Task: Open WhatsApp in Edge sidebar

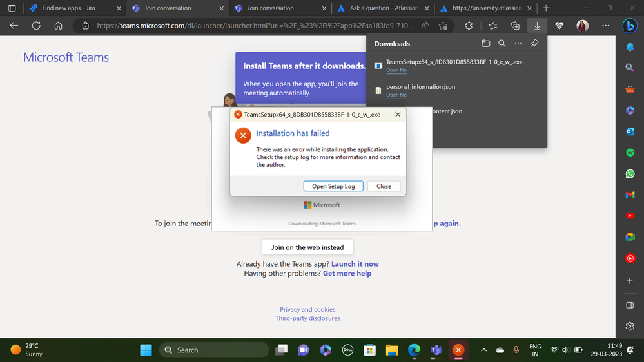Action: point(630,174)
